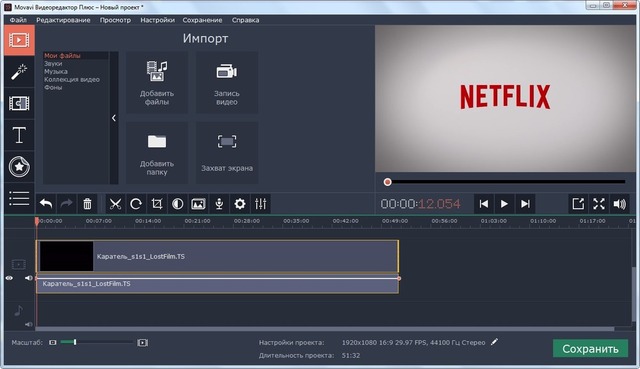Zoom in timeline with right scale icon

coord(142,342)
